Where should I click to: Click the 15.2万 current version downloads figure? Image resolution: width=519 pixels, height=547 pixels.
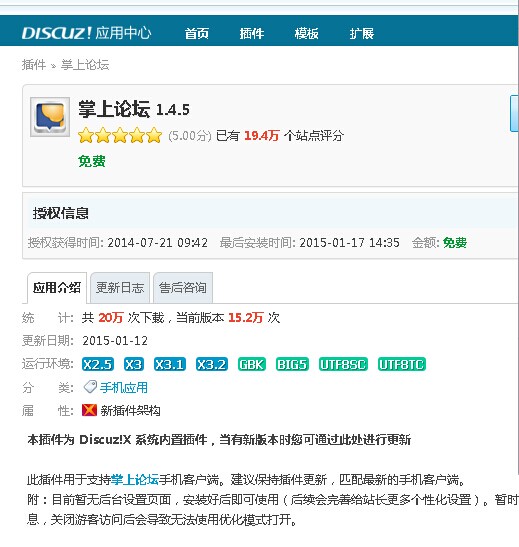coord(245,317)
